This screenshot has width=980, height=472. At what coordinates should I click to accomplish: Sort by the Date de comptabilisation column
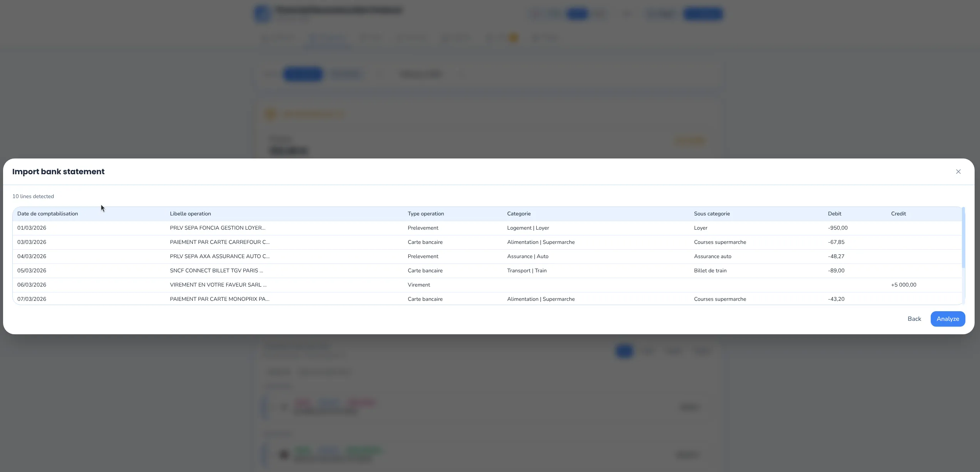pos(47,213)
